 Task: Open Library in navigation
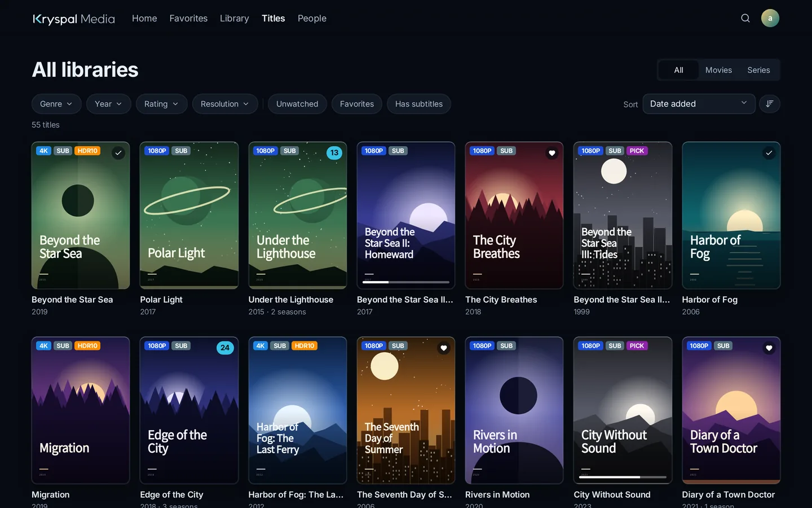tap(235, 18)
